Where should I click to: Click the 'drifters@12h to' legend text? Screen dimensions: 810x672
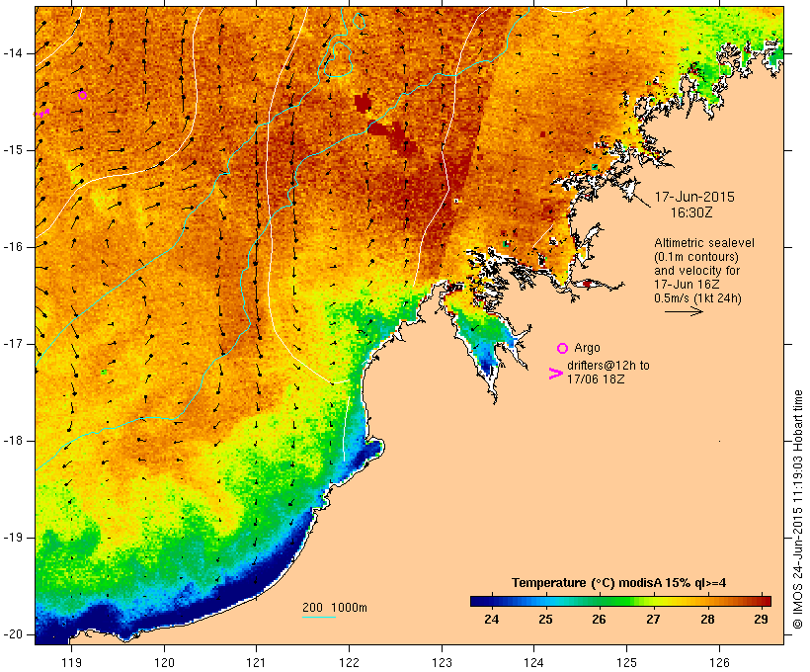click(x=608, y=366)
